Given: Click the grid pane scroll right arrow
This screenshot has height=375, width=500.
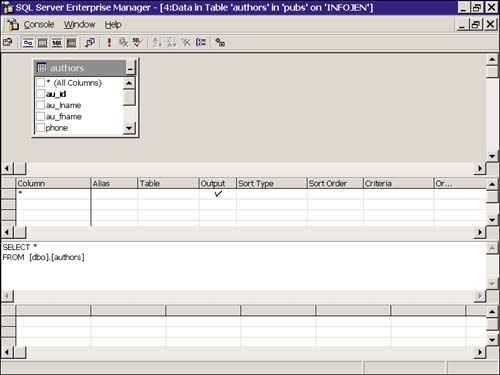Looking at the screenshot, I should click(x=479, y=232).
